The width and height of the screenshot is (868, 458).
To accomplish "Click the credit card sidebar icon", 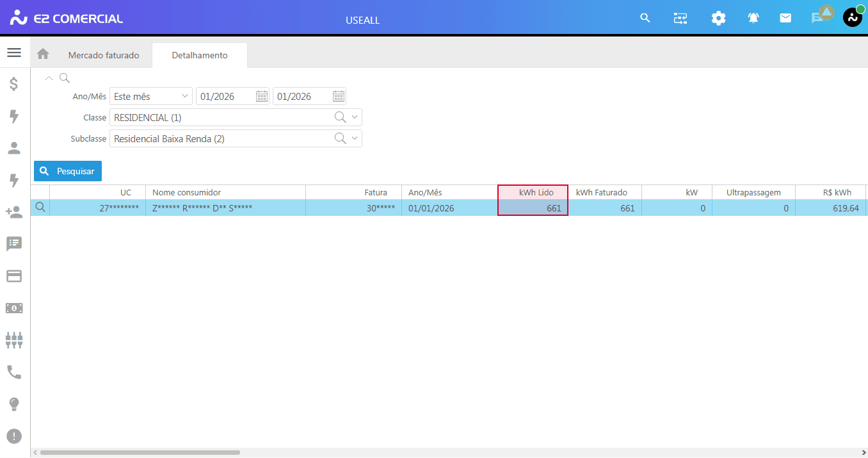I will (x=14, y=276).
